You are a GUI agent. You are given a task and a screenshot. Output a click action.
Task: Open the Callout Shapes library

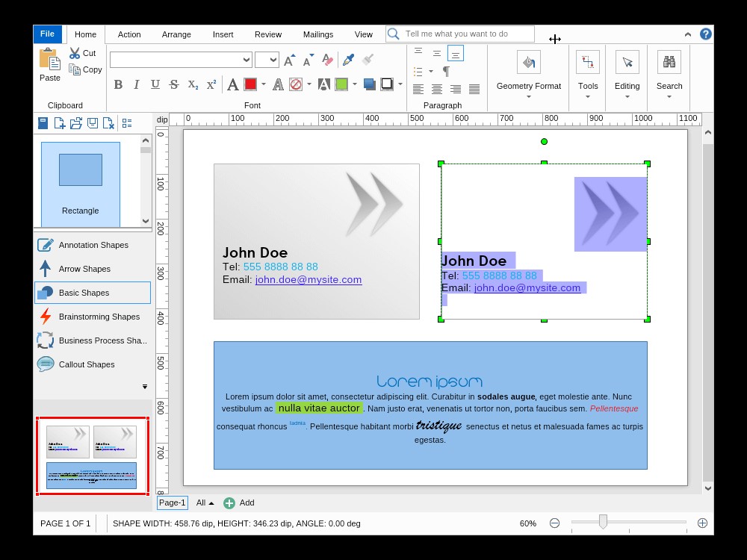tap(93, 364)
